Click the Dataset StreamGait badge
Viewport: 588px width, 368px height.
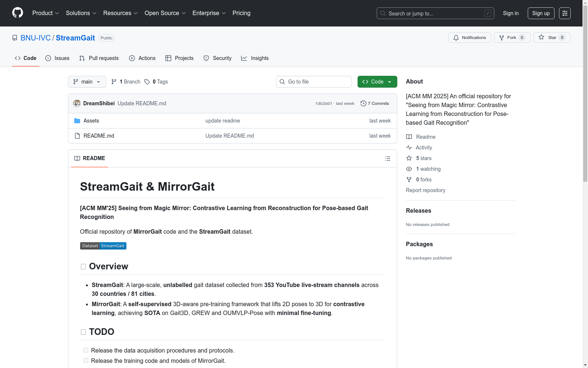(x=103, y=246)
